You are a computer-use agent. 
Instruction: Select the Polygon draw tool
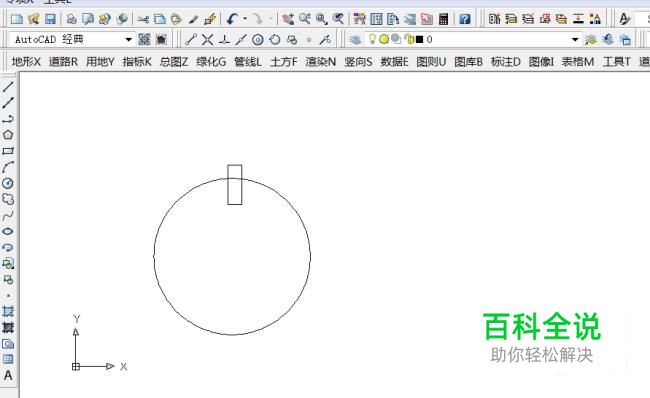(x=8, y=135)
